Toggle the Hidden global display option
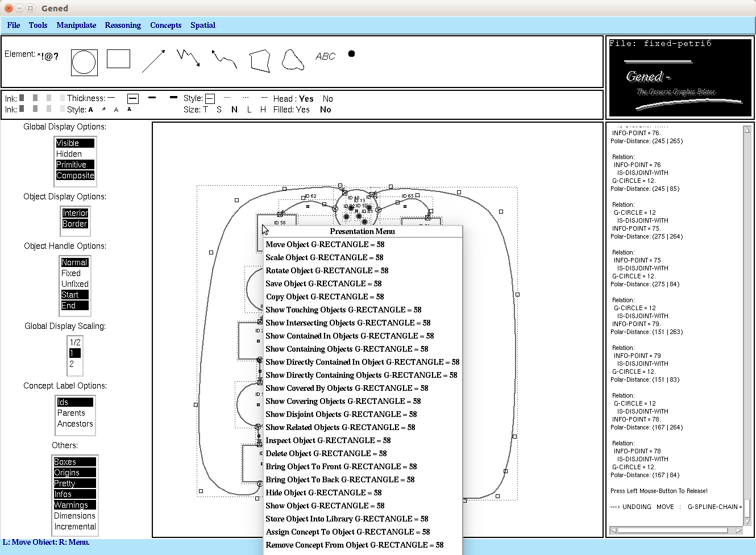 tap(69, 154)
